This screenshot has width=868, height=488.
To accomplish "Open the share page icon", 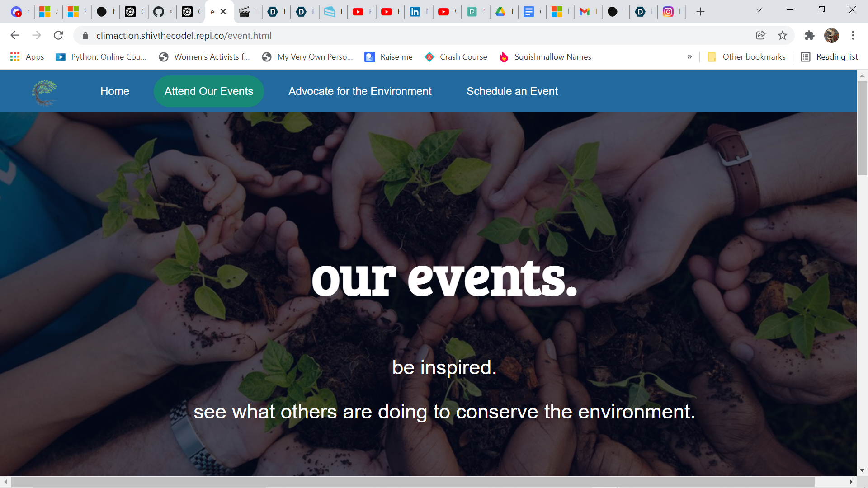I will click(760, 35).
